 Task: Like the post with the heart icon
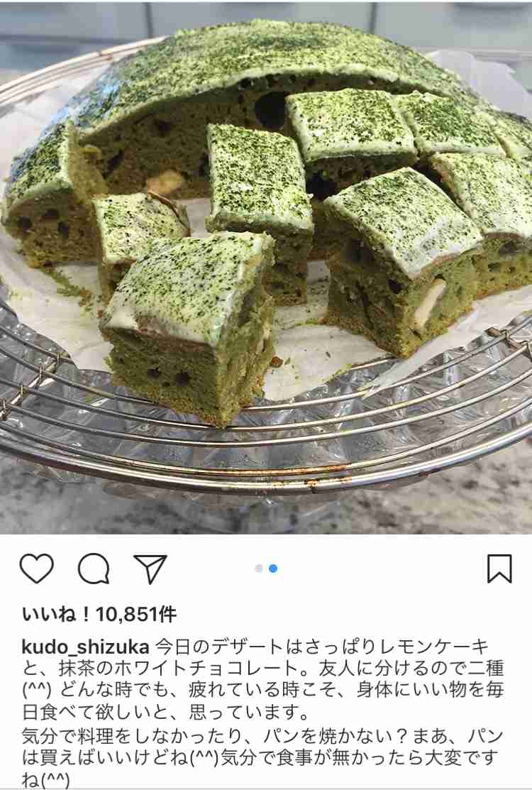coord(37,569)
